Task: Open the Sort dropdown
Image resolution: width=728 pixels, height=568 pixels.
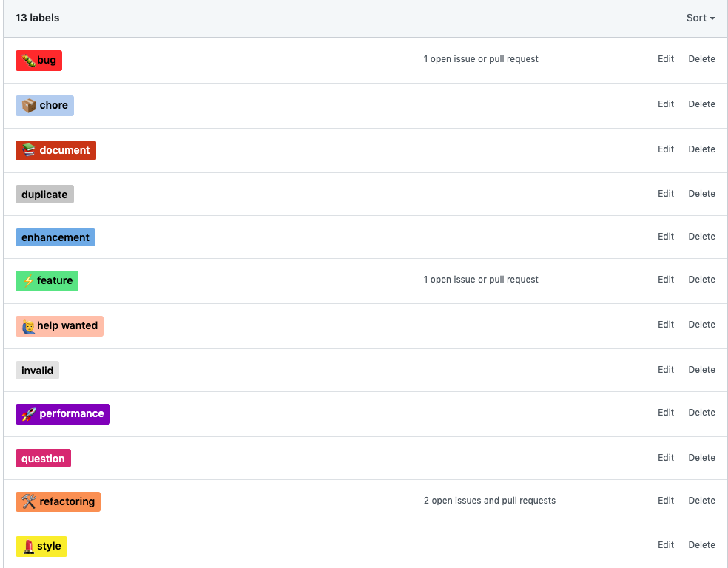Action: click(700, 18)
